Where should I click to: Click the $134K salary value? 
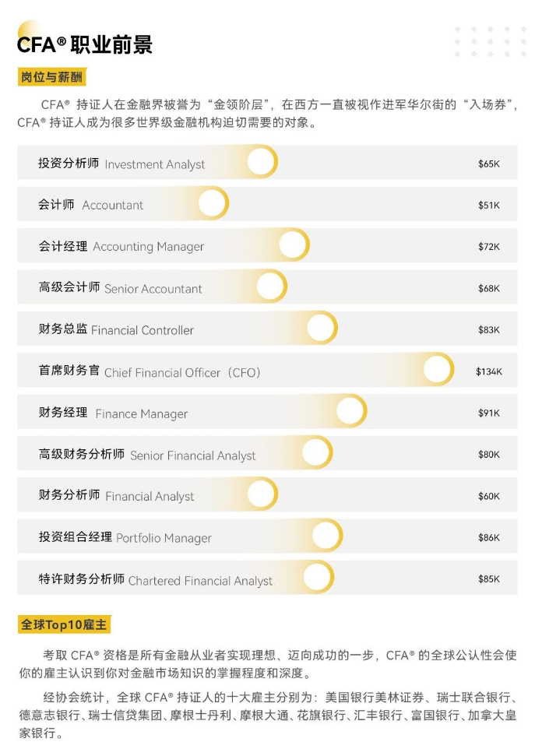pyautogui.click(x=489, y=371)
